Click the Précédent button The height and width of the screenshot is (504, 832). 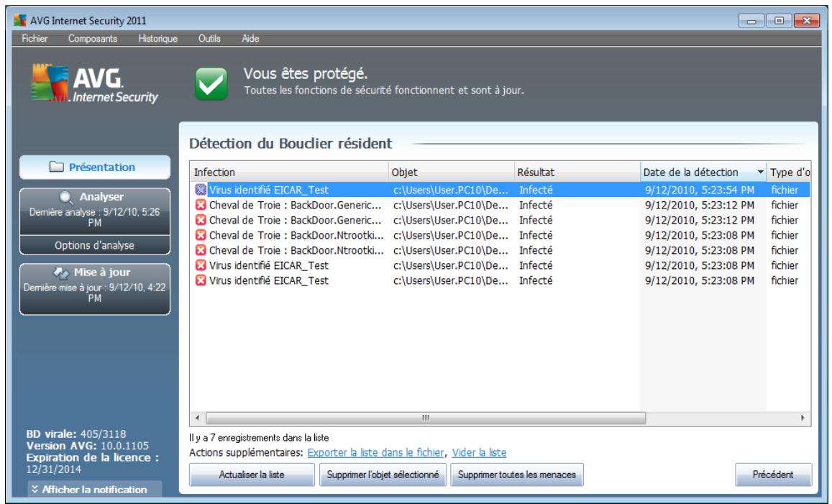[773, 475]
